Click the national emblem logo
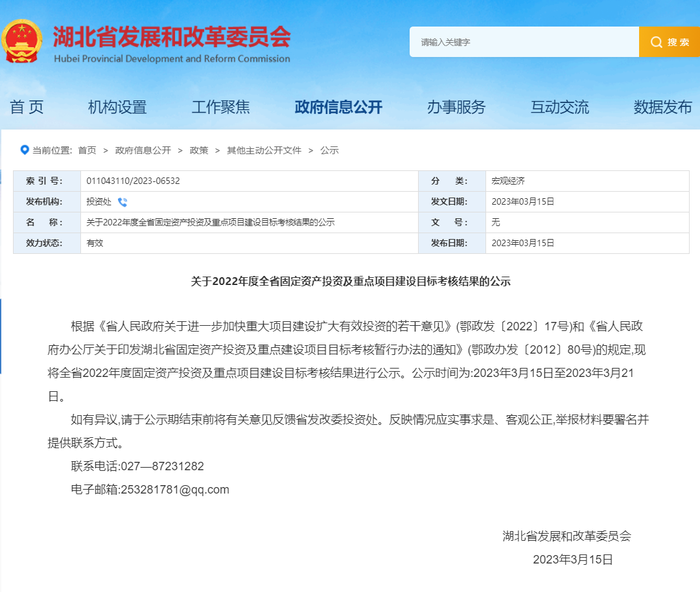Screen dimensions: 700x592 click(21, 41)
